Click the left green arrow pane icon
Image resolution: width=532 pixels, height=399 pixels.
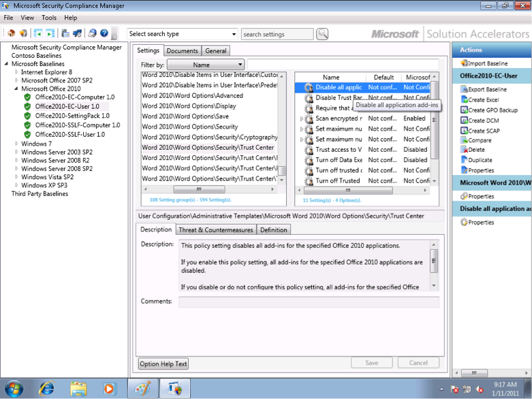[x=38, y=33]
